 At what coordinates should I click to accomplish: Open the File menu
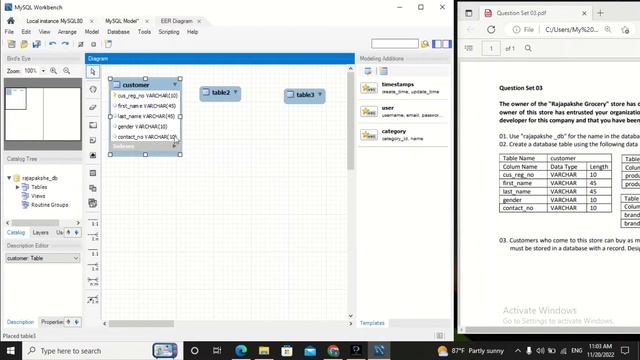9,32
